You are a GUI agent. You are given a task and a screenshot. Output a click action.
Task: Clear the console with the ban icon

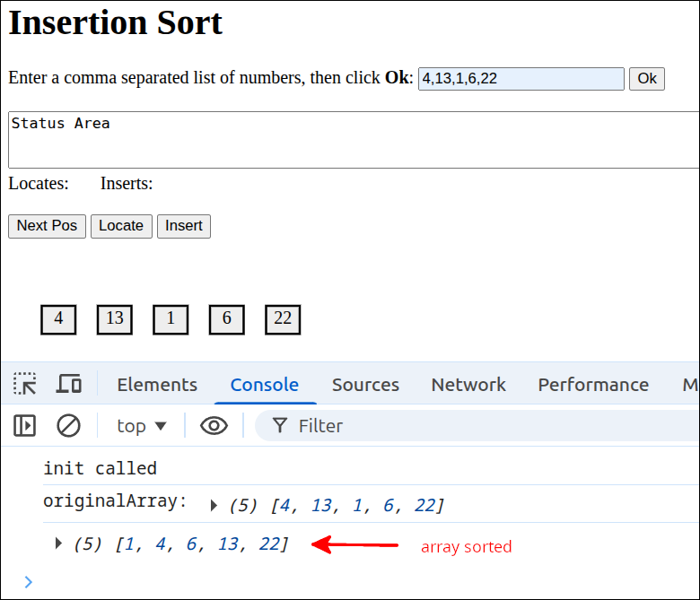(x=69, y=425)
